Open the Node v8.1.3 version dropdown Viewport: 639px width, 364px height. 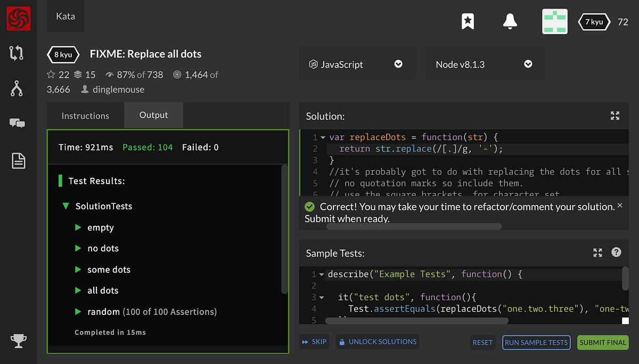(484, 64)
